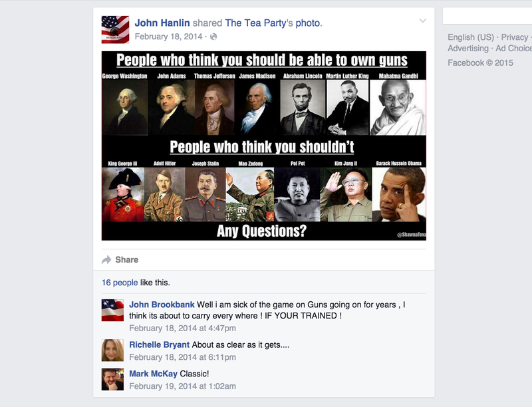Share this post
Viewport: 532px width, 407px height.
tap(127, 260)
